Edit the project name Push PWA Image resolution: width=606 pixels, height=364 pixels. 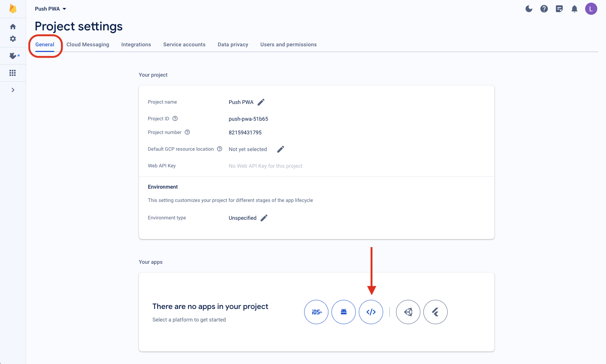click(261, 102)
